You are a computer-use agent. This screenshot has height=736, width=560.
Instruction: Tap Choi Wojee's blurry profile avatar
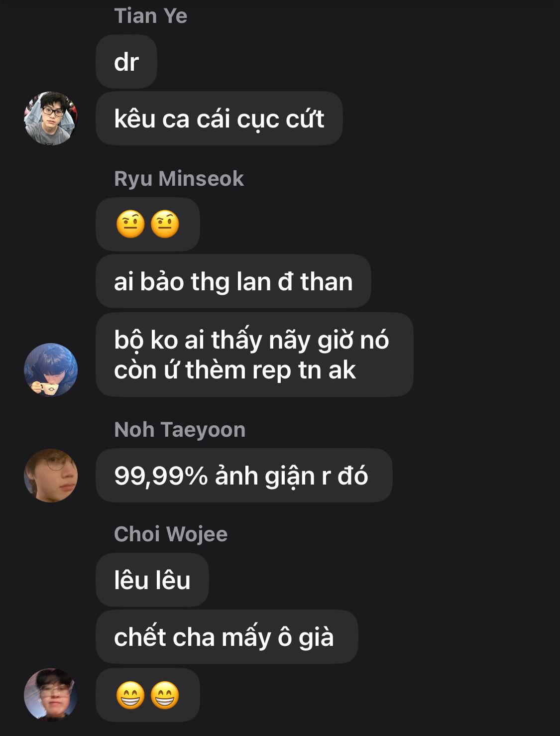click(x=51, y=695)
